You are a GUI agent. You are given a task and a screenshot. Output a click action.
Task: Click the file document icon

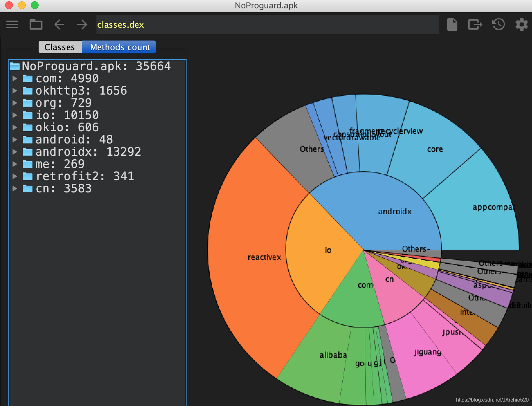point(452,24)
